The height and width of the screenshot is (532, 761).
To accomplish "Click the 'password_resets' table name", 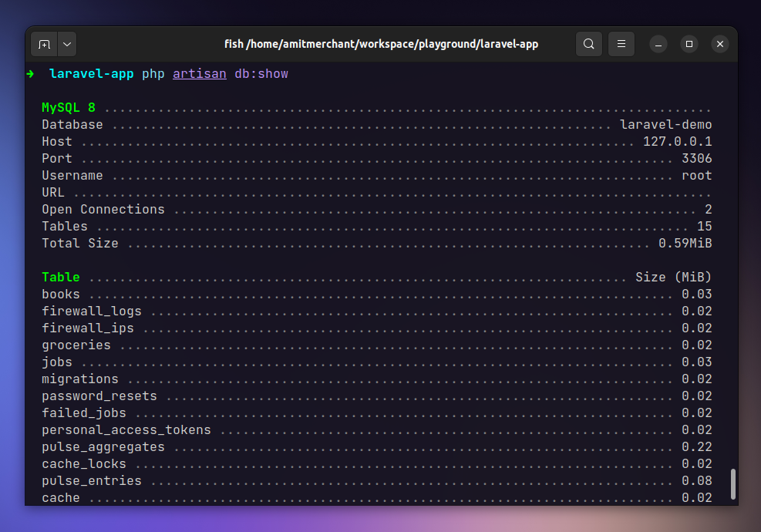I will click(99, 396).
